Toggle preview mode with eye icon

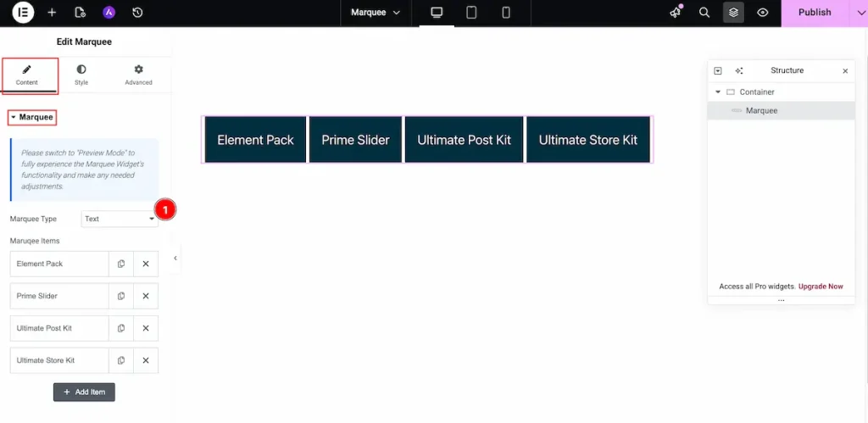point(763,13)
